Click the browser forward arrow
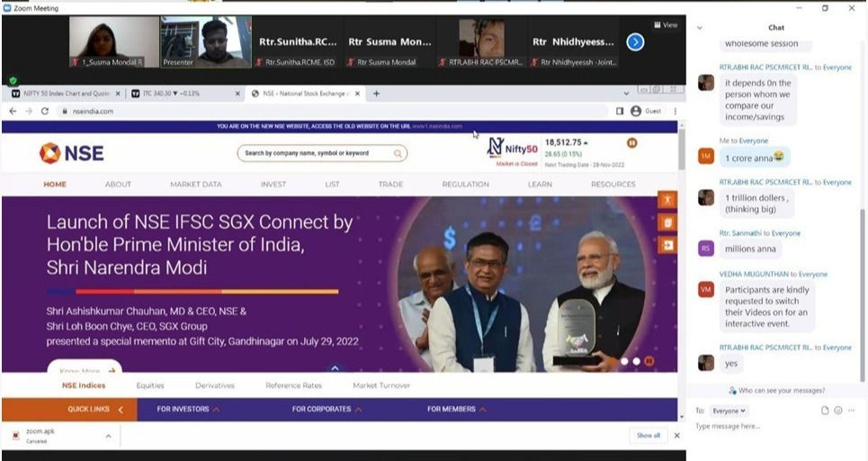This screenshot has width=868, height=461. tap(29, 112)
